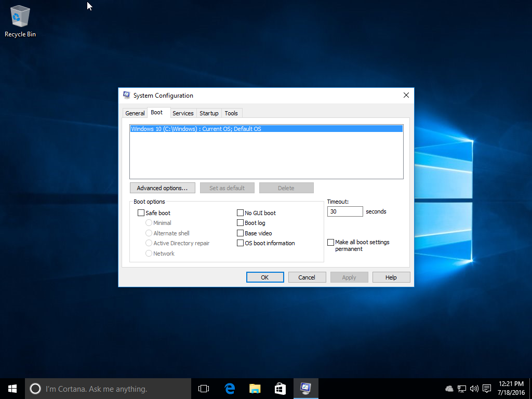Enable the Safe boot checkbox

click(x=141, y=213)
